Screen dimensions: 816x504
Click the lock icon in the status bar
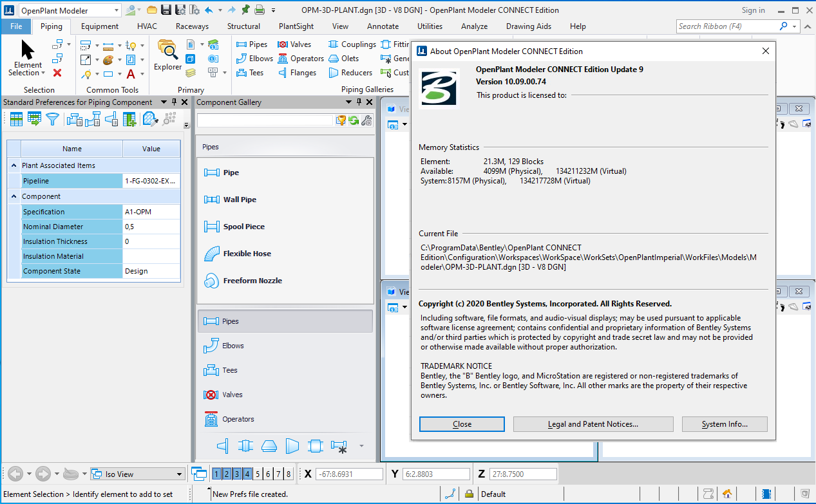(x=470, y=494)
